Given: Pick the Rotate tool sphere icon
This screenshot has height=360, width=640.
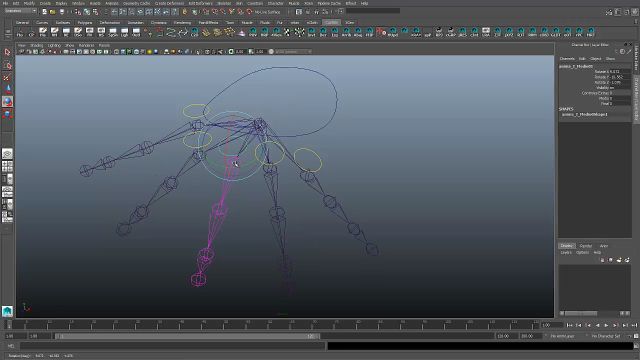Looking at the screenshot, I should click(x=7, y=102).
